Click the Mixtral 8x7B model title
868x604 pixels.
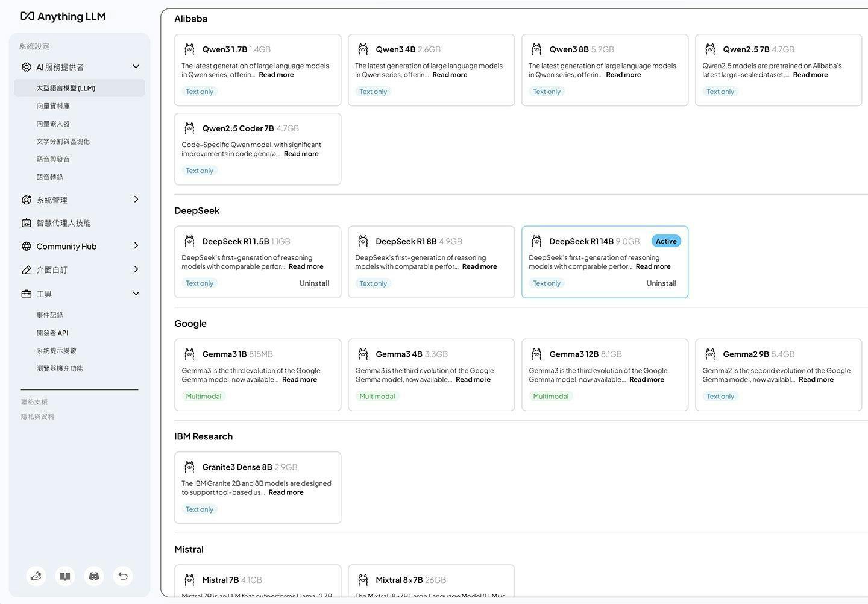pos(399,580)
